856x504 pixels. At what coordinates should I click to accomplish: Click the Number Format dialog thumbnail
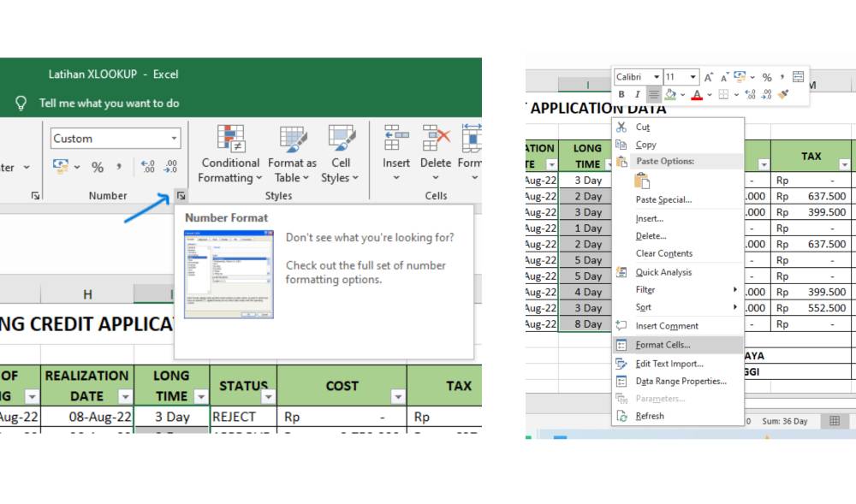point(229,275)
